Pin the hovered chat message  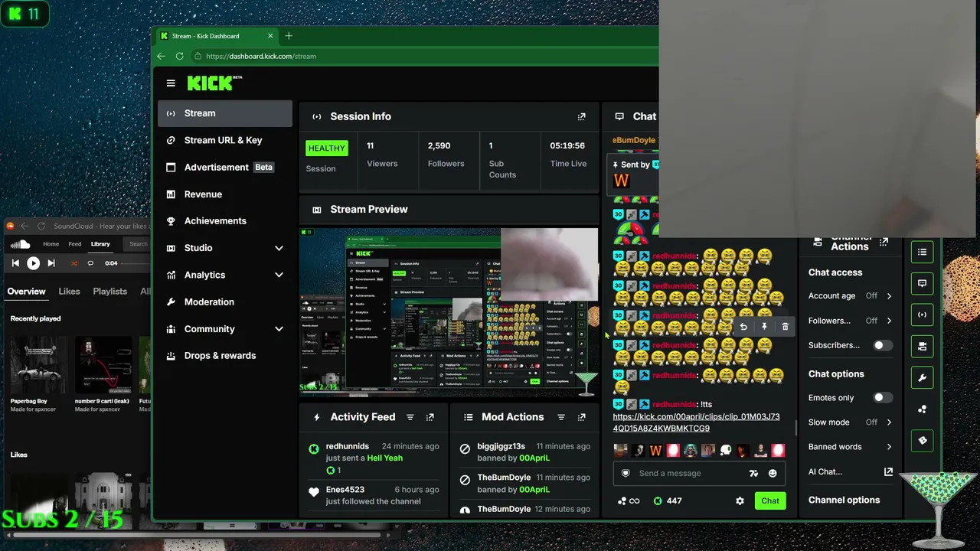(764, 327)
